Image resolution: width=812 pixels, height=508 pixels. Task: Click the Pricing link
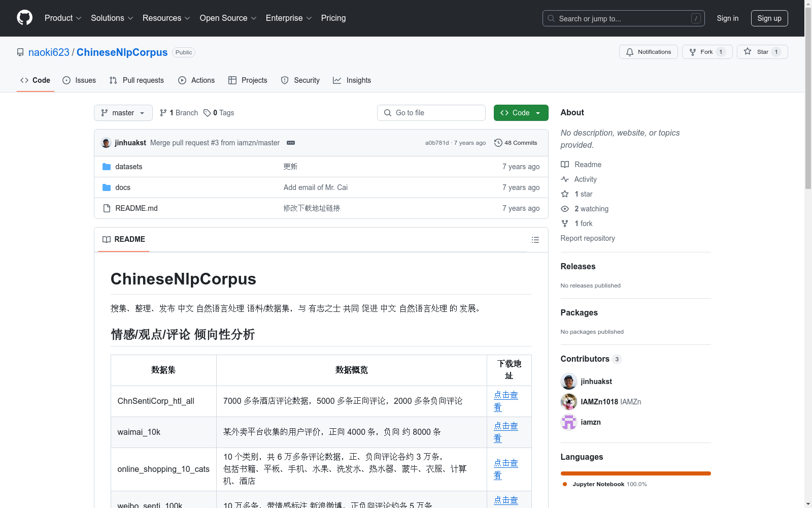tap(333, 18)
